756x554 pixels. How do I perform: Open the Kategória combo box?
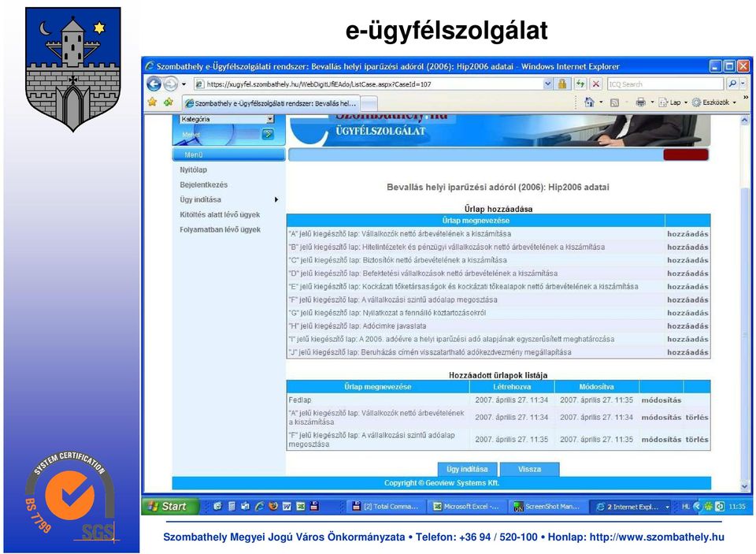point(227,119)
